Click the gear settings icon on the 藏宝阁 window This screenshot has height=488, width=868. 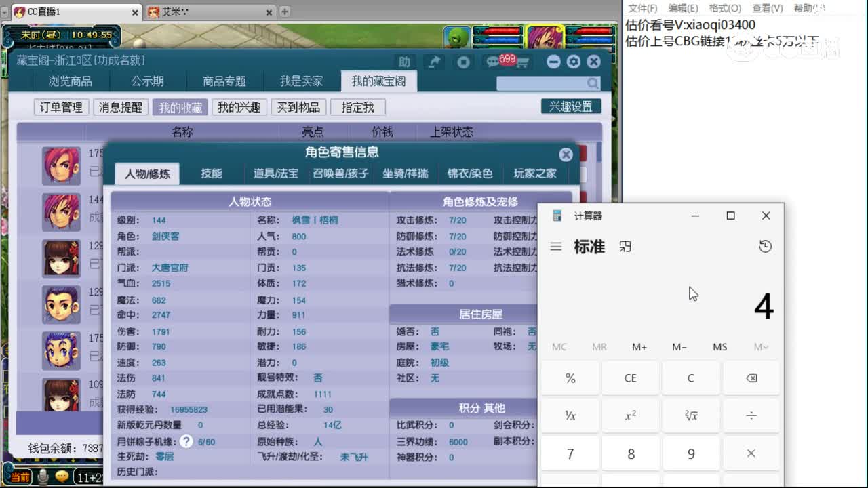[x=574, y=62]
